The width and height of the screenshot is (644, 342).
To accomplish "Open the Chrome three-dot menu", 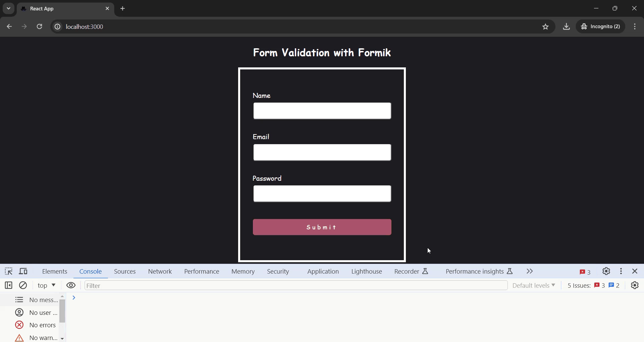I will pyautogui.click(x=635, y=26).
